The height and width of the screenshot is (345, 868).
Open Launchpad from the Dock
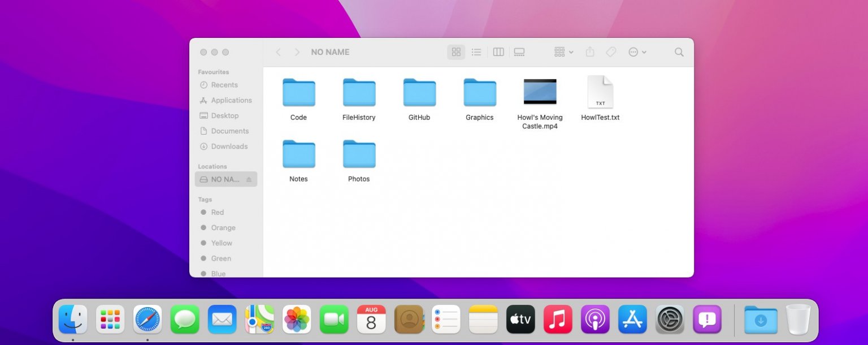(x=110, y=319)
